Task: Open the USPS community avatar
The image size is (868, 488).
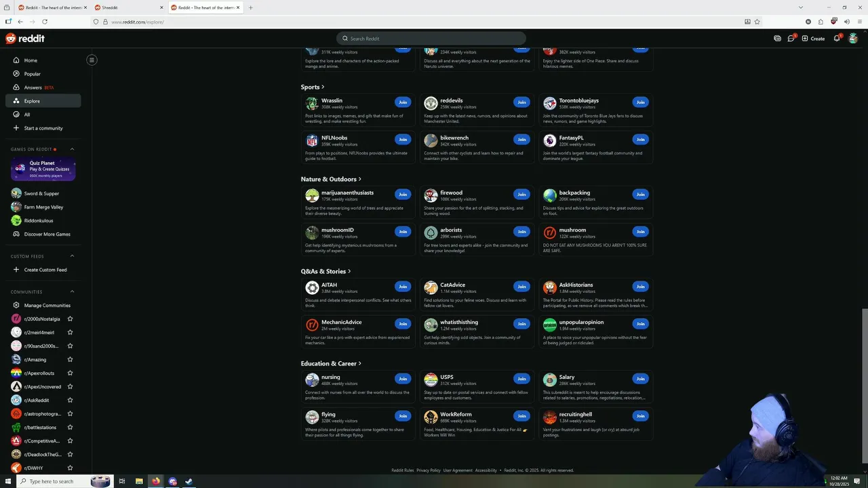Action: [431, 380]
